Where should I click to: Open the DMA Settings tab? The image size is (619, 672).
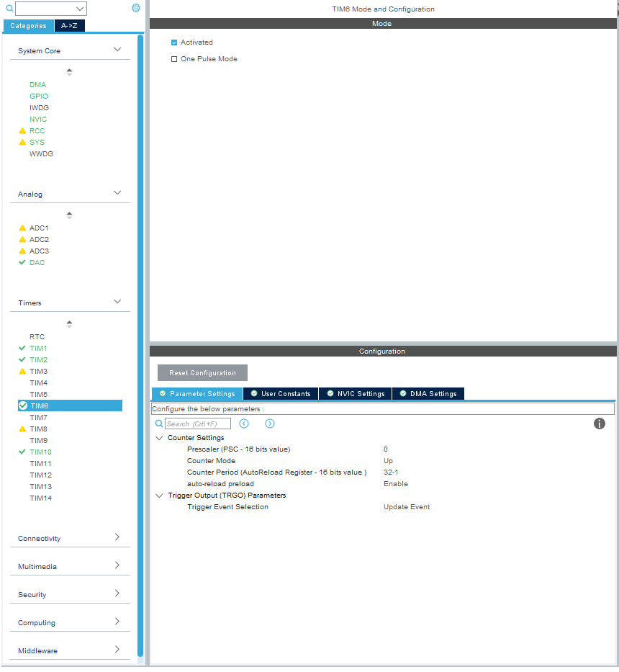(x=428, y=393)
